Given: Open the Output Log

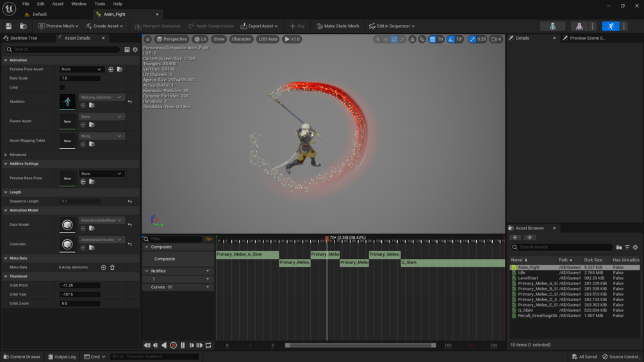Looking at the screenshot, I should pyautogui.click(x=62, y=357).
